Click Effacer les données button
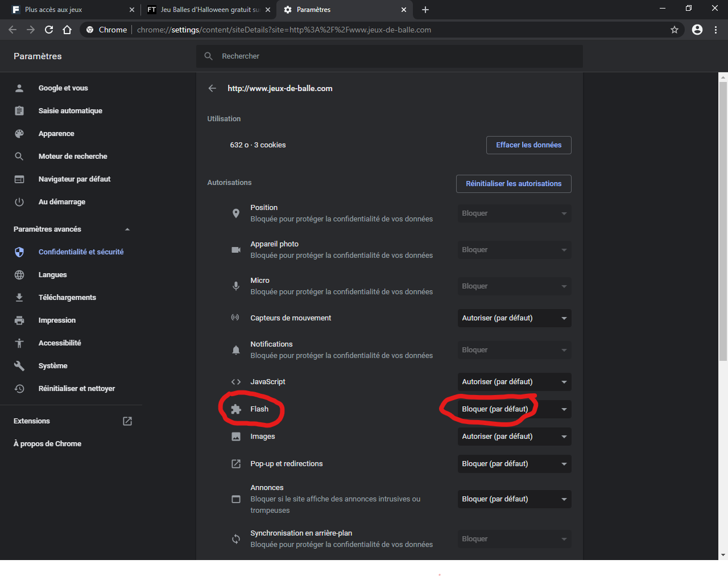The image size is (728, 576). pyautogui.click(x=529, y=145)
